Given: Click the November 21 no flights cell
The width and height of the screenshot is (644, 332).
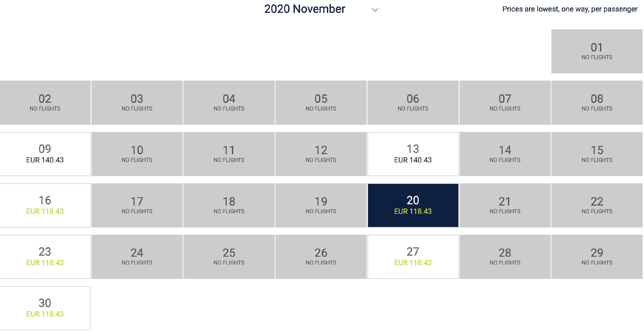Looking at the screenshot, I should click(505, 205).
